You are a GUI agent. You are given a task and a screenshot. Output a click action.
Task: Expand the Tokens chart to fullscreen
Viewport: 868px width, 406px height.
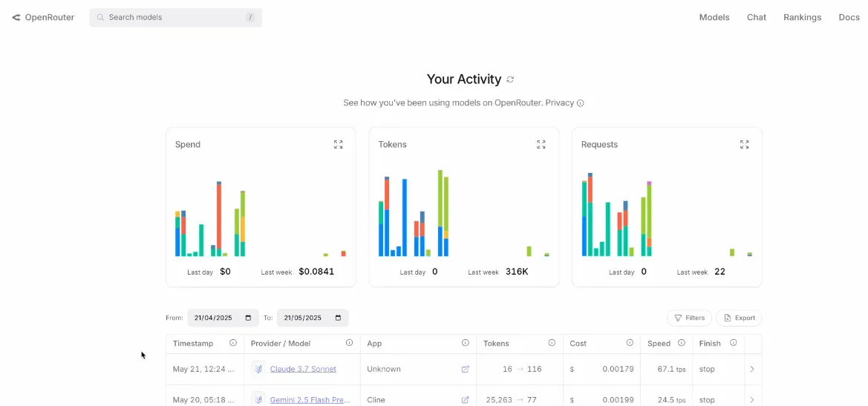coord(541,145)
